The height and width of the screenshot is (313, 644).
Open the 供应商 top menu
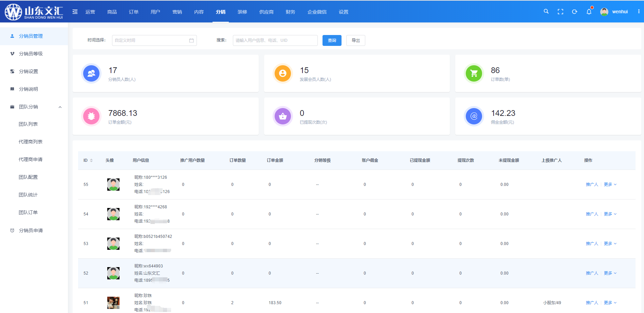[266, 12]
